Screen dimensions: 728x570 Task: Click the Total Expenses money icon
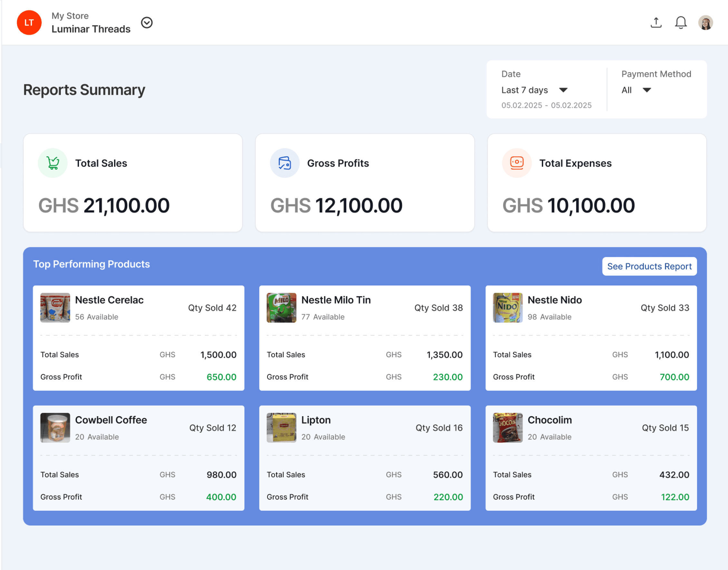pyautogui.click(x=517, y=163)
